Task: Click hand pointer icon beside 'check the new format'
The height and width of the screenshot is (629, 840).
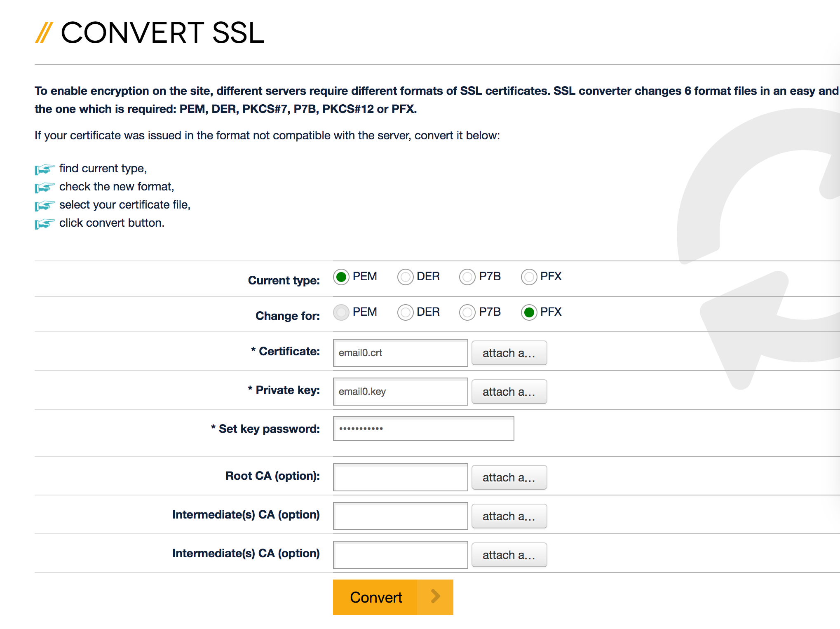Action: click(x=45, y=187)
